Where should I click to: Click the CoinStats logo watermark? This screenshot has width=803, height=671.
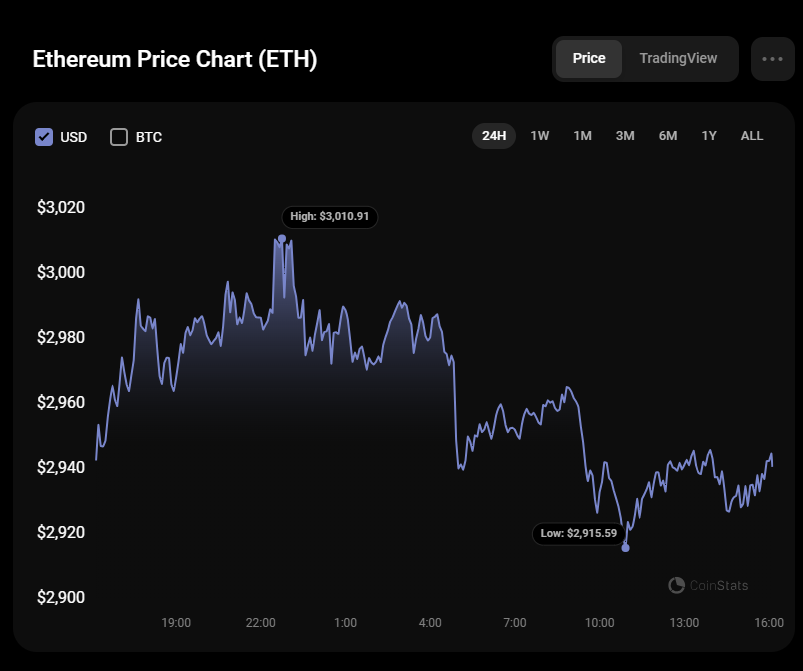pyautogui.click(x=708, y=585)
